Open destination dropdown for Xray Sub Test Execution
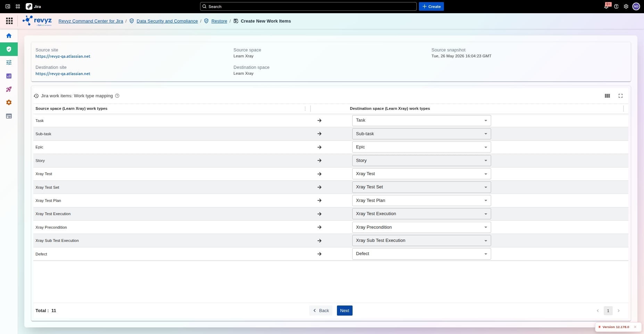The height and width of the screenshot is (334, 644). 421,241
